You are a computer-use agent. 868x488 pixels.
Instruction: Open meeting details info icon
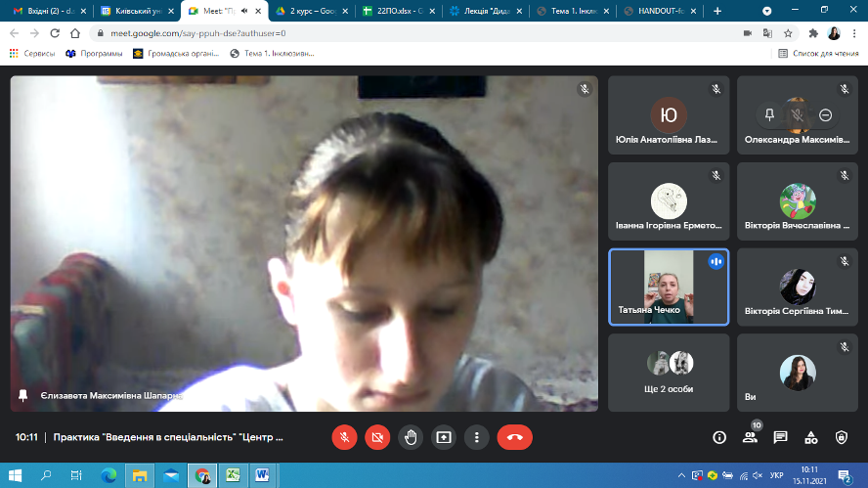[x=719, y=437]
